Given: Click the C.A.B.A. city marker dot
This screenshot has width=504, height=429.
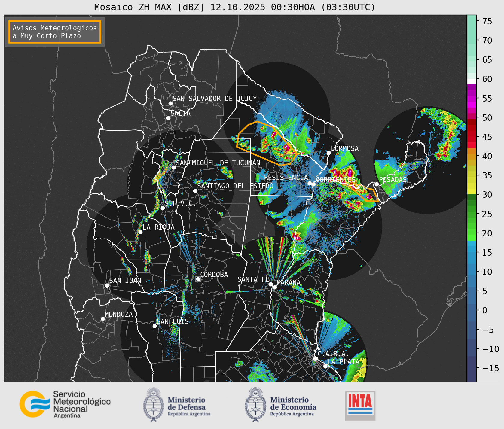Looking at the screenshot, I should tap(315, 358).
